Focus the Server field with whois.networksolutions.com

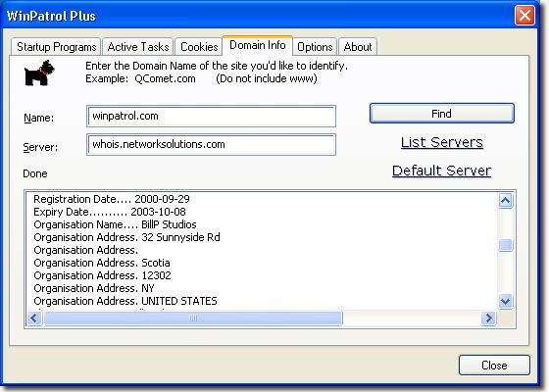click(x=211, y=145)
